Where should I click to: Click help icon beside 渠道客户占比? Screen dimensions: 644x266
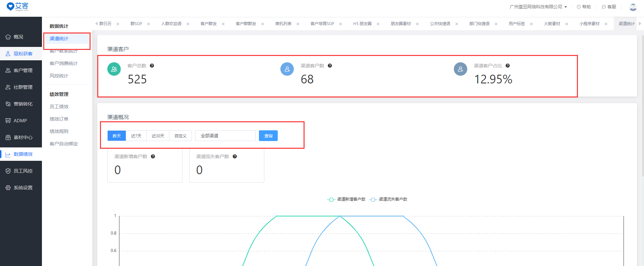[507, 66]
